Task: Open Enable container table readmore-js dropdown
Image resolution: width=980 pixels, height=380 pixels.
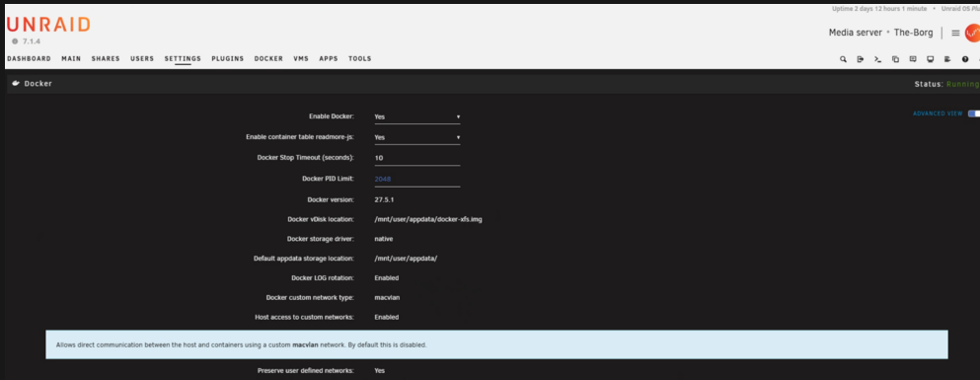Action: (416, 137)
